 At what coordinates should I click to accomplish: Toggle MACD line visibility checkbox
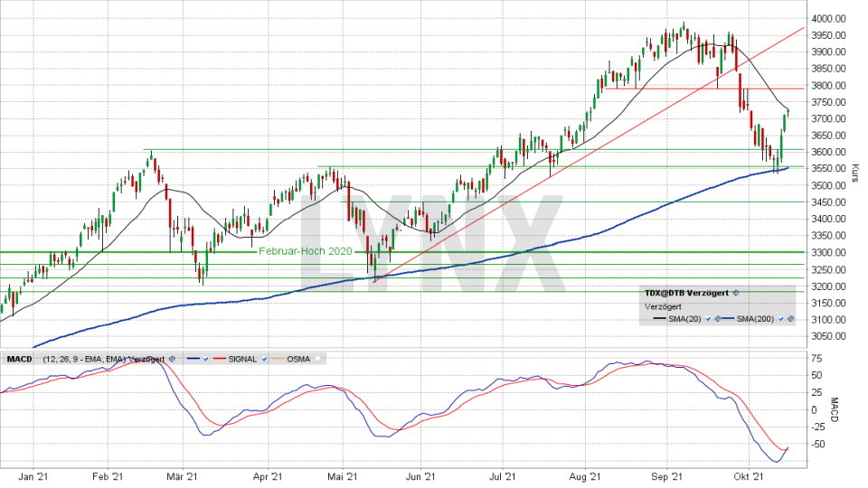[205, 359]
